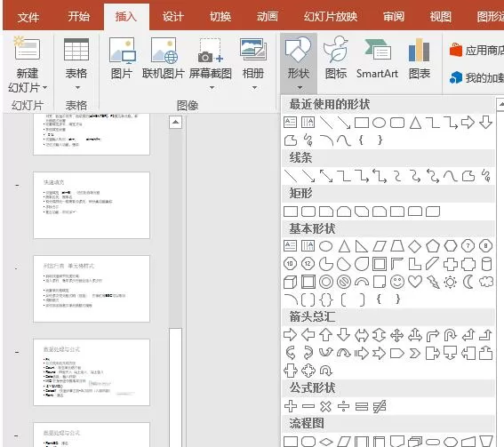Click the 屏幕截图 camera icon
Viewport: 504px width, 447px height.
(210, 50)
